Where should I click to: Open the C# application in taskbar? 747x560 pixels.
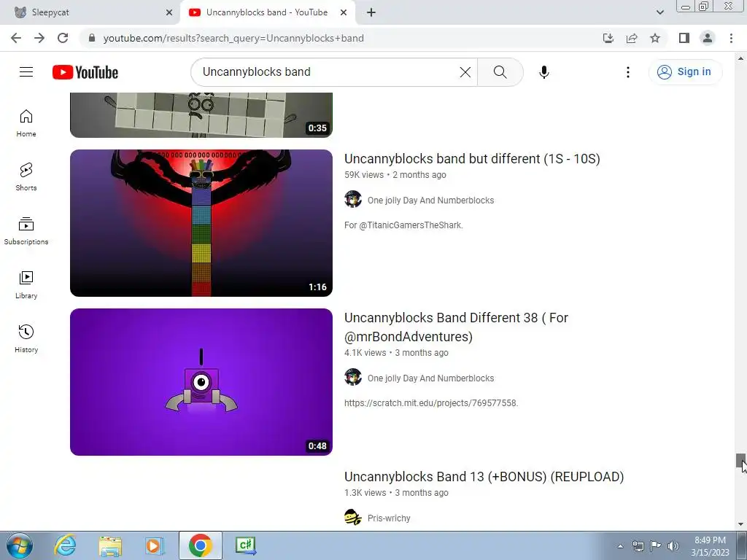(246, 545)
